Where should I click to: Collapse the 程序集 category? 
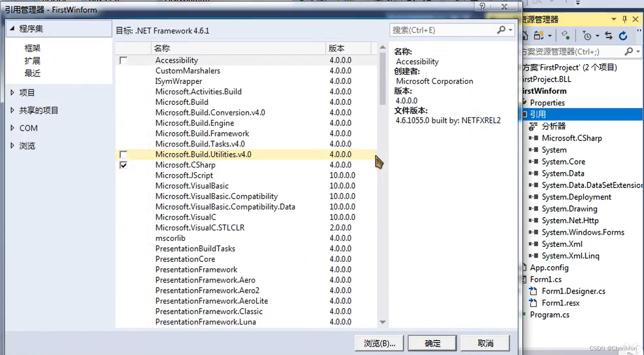point(12,29)
